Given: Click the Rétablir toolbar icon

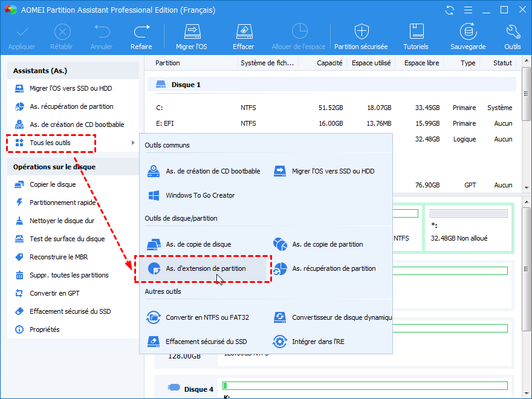Looking at the screenshot, I should point(62,32).
